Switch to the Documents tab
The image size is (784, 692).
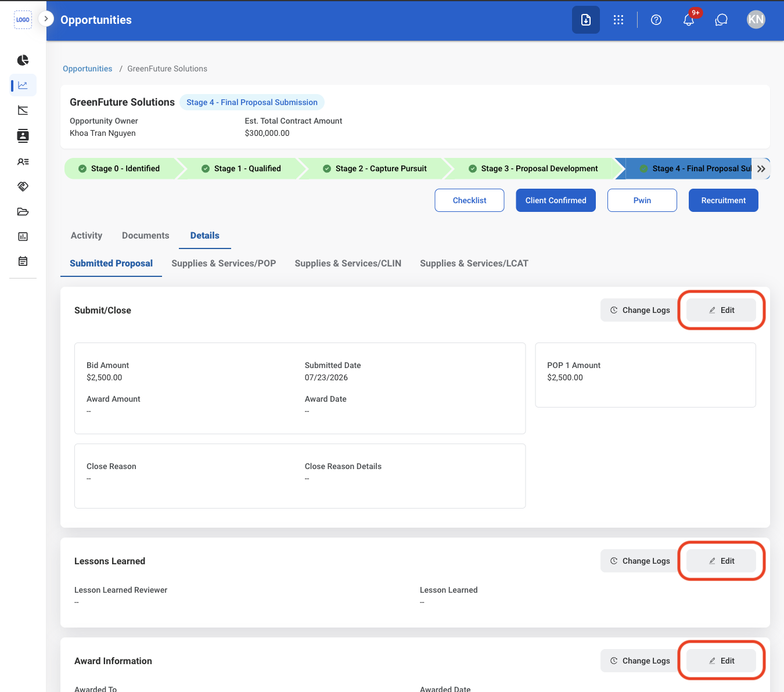[146, 235]
